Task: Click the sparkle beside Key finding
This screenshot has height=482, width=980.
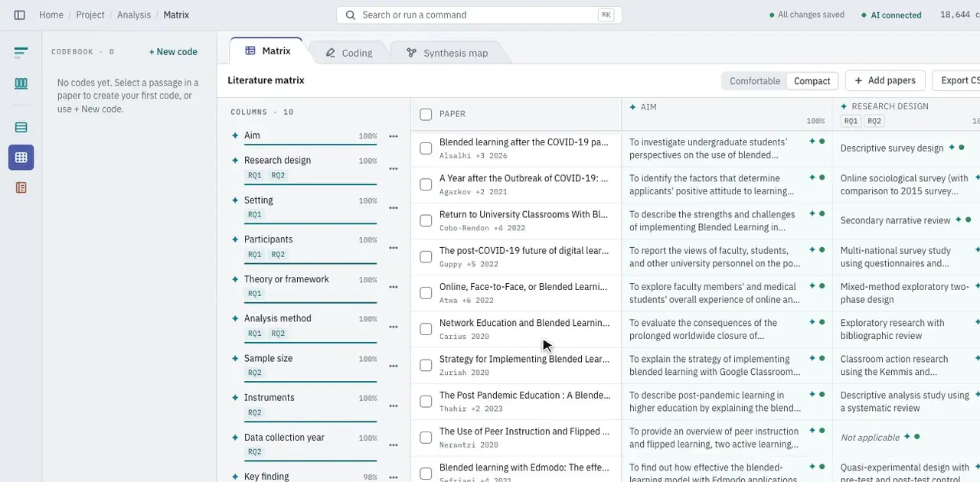Action: click(x=235, y=476)
